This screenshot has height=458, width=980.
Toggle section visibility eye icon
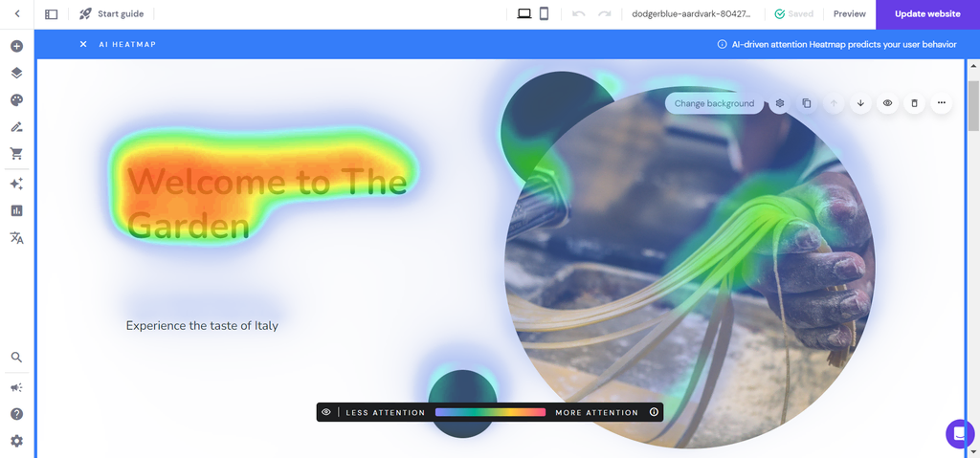[x=887, y=103]
